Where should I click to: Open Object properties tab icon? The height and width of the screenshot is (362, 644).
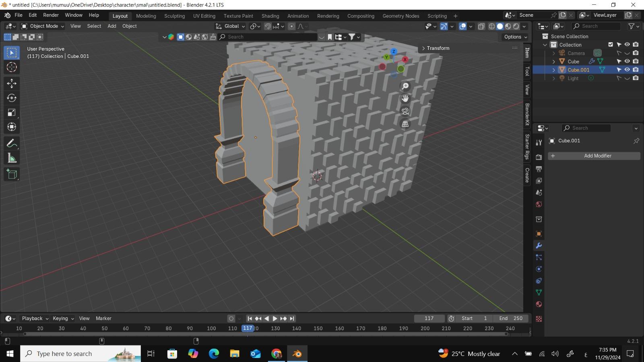tap(539, 234)
